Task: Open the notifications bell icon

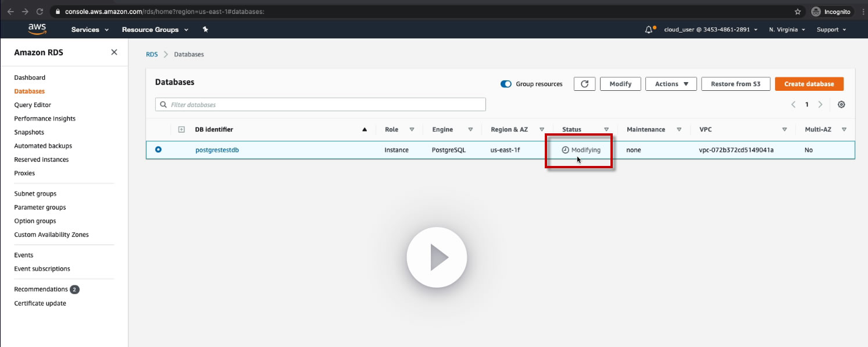Action: click(649, 30)
